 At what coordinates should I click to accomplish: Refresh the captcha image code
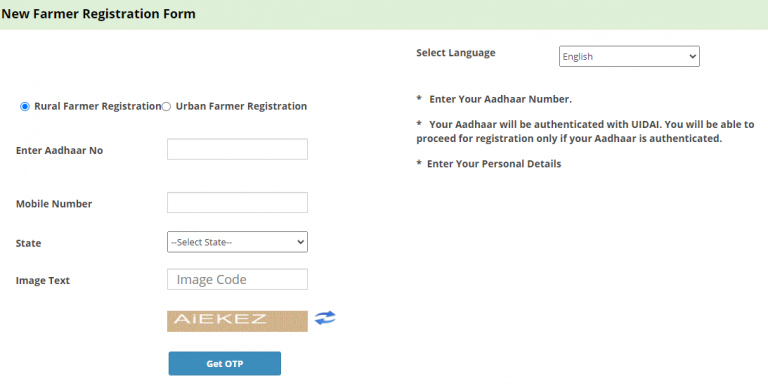pos(325,318)
